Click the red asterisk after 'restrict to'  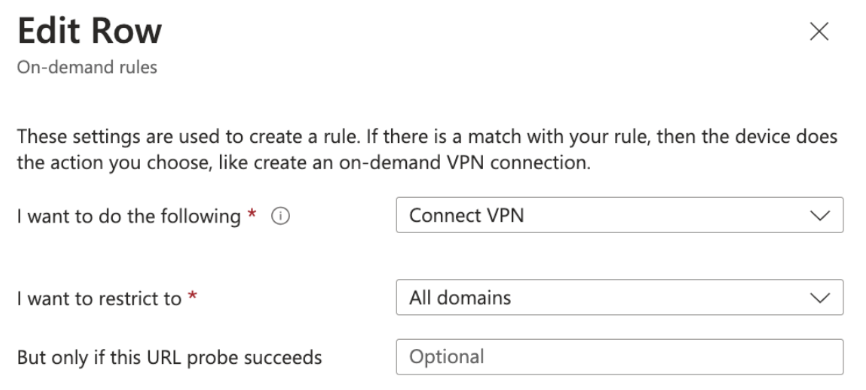(x=192, y=296)
